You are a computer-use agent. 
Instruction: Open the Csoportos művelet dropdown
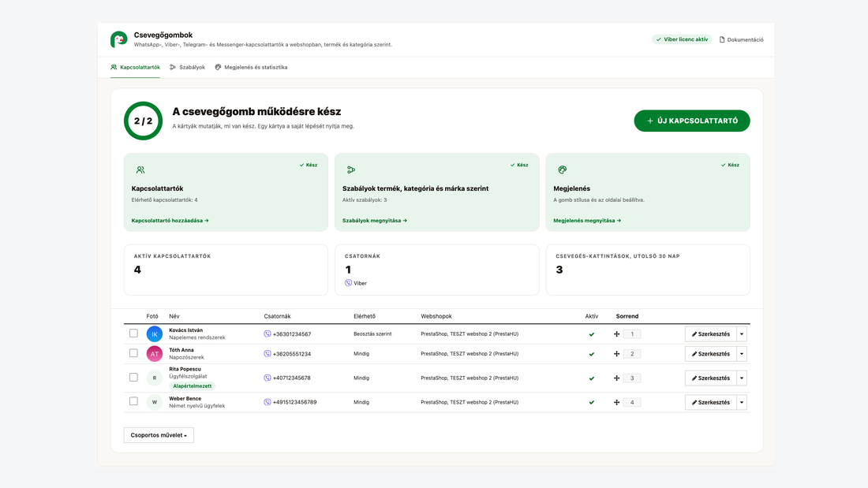(x=159, y=435)
